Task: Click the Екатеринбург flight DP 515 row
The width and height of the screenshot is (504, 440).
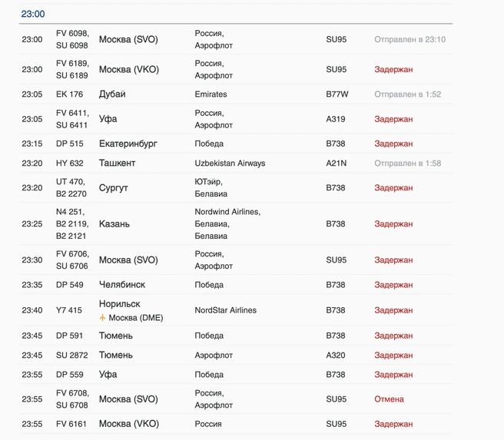Action: click(236, 144)
